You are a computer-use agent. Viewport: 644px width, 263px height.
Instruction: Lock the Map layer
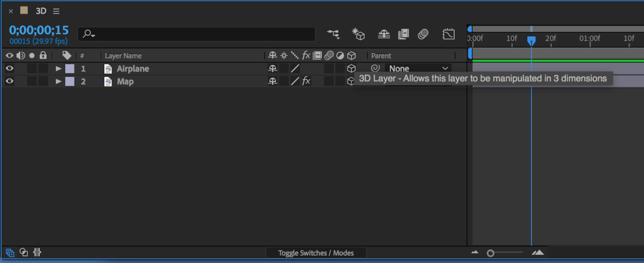click(x=43, y=81)
